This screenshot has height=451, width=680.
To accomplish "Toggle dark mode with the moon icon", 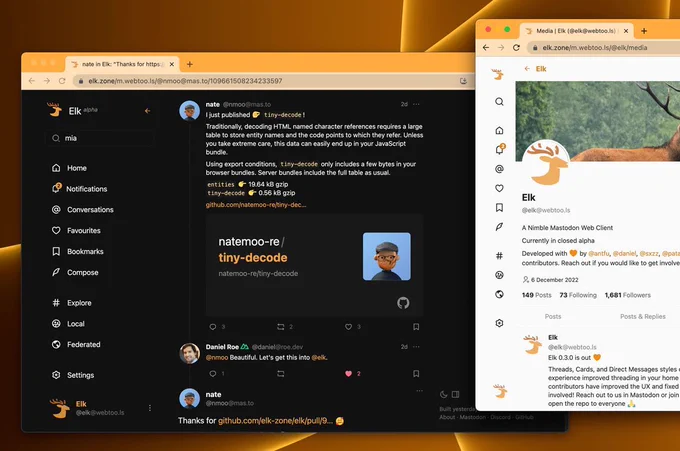I will pyautogui.click(x=443, y=394).
